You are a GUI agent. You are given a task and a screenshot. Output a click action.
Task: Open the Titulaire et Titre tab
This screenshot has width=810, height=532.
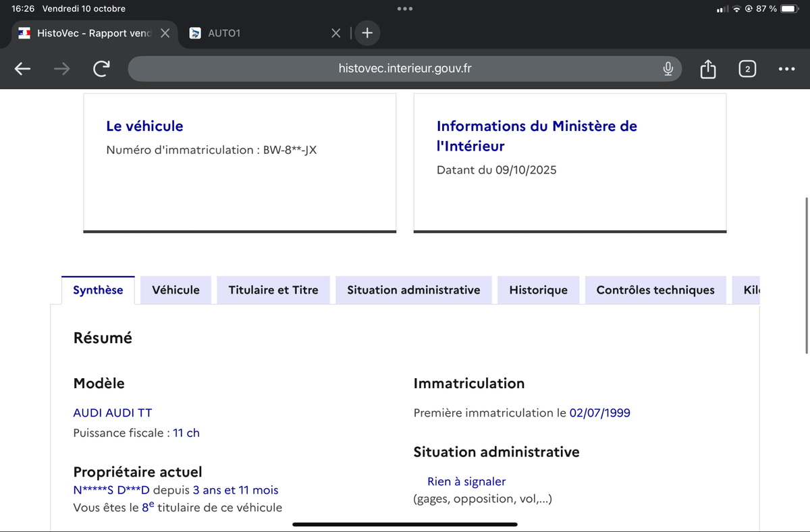pos(273,290)
